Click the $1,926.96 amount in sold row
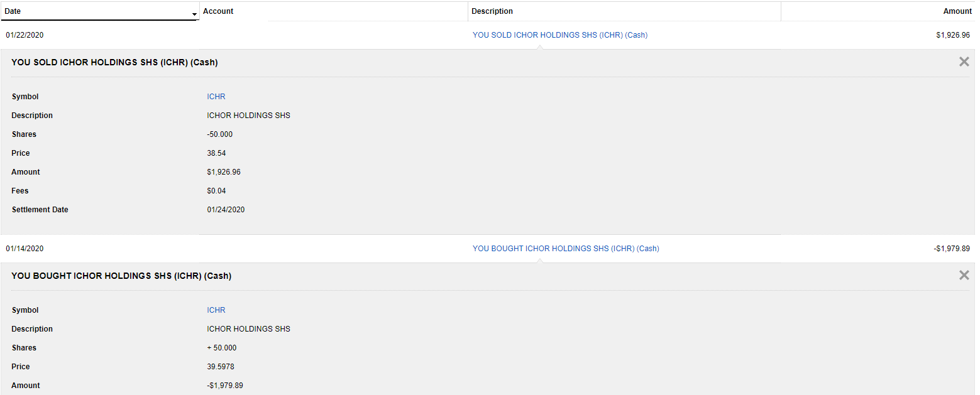 952,35
